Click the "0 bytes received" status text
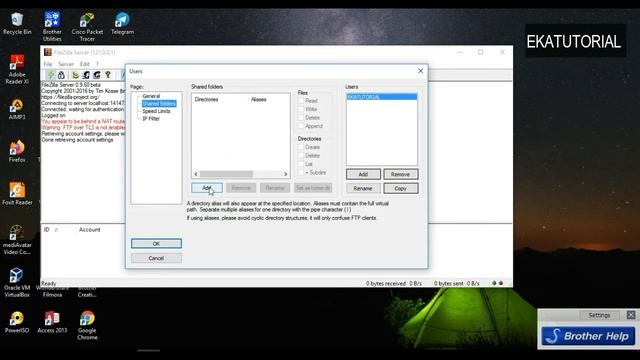The image size is (640, 360). coord(386,283)
